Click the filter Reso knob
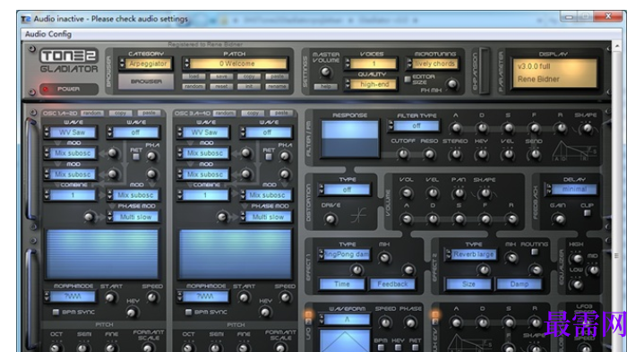Image resolution: width=644 pixels, height=352 pixels. tap(429, 154)
